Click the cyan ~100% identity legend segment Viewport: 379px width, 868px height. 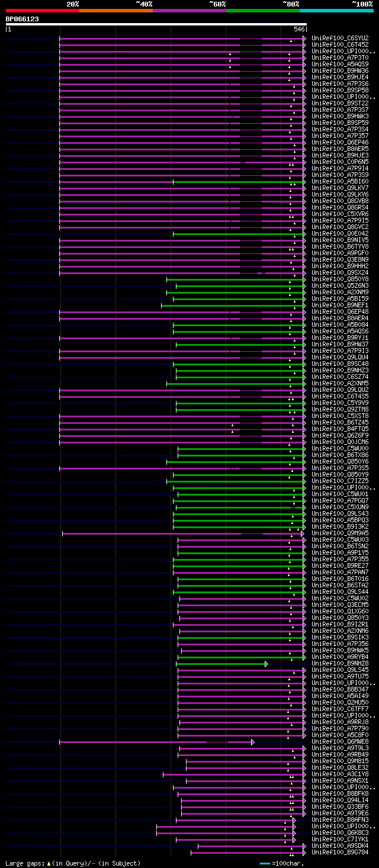336,11
